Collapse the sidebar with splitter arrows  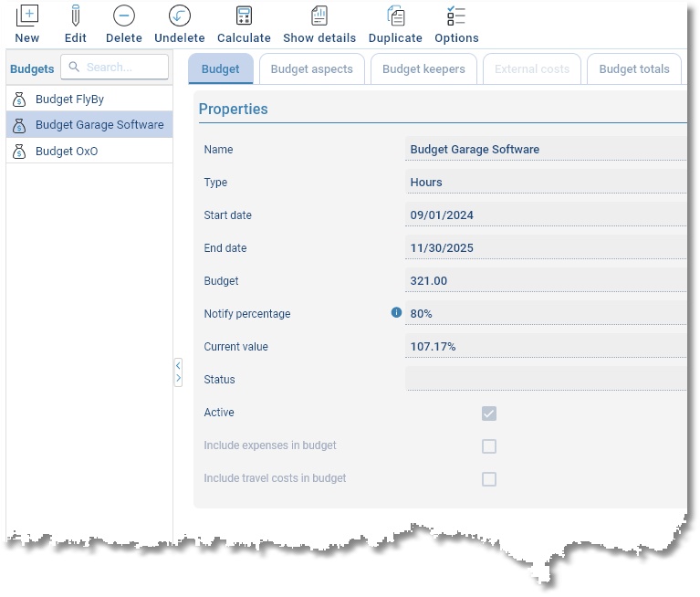click(x=178, y=372)
